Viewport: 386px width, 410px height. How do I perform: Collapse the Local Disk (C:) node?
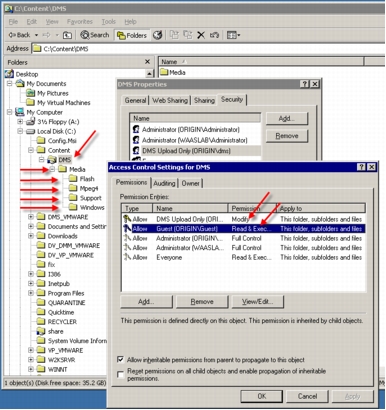click(x=20, y=131)
